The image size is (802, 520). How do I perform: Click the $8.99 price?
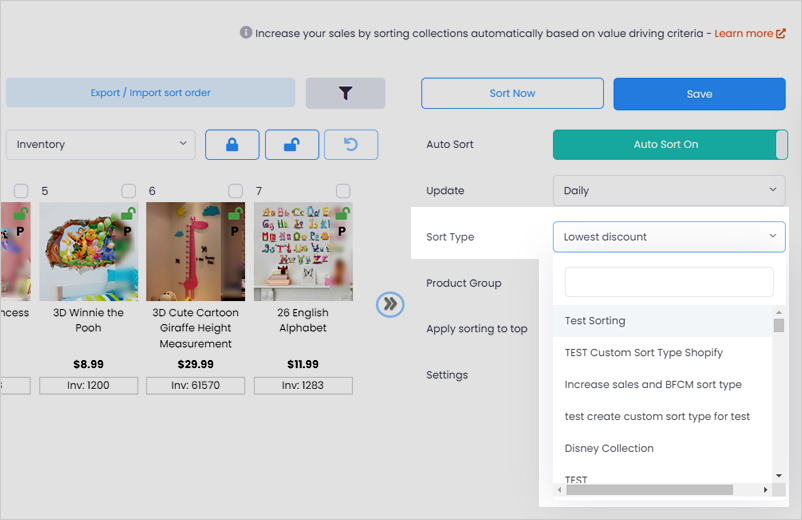point(88,364)
